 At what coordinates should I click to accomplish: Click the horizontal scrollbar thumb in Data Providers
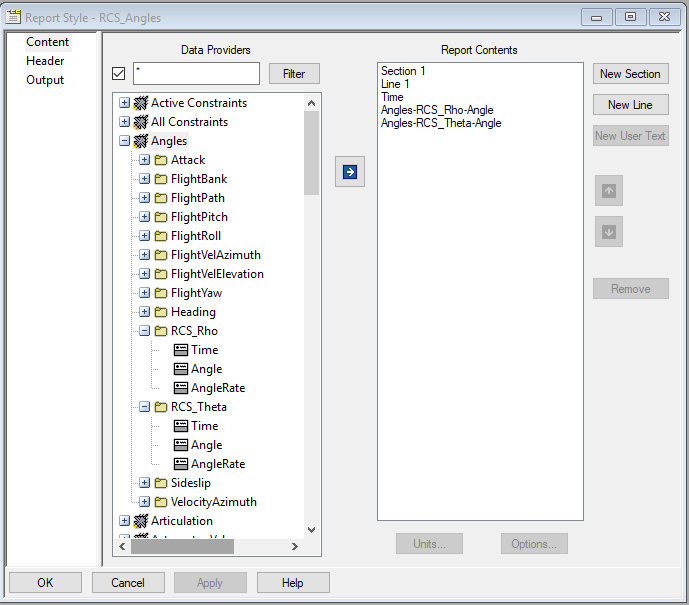[x=182, y=547]
